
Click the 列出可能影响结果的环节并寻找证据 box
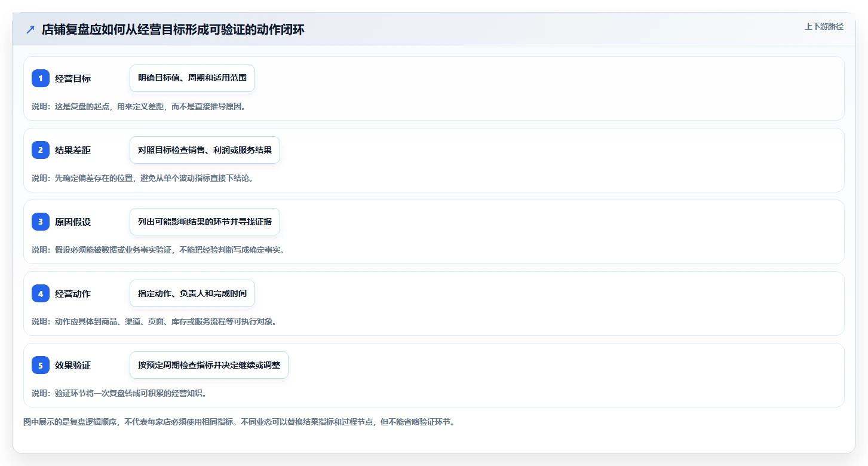point(205,222)
